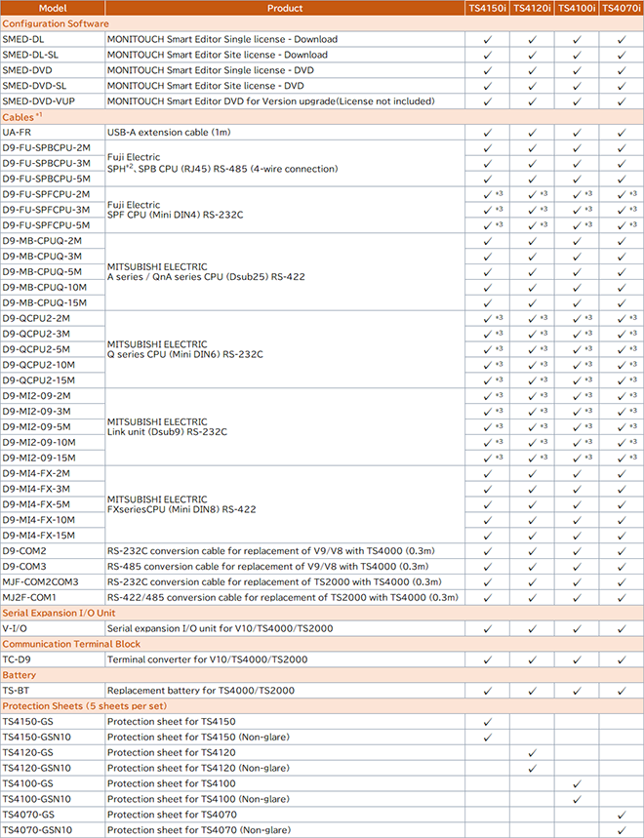Click TS4100i checkmark in TS4100-GS row
Viewport: 644px width, 838px height.
coord(578,784)
